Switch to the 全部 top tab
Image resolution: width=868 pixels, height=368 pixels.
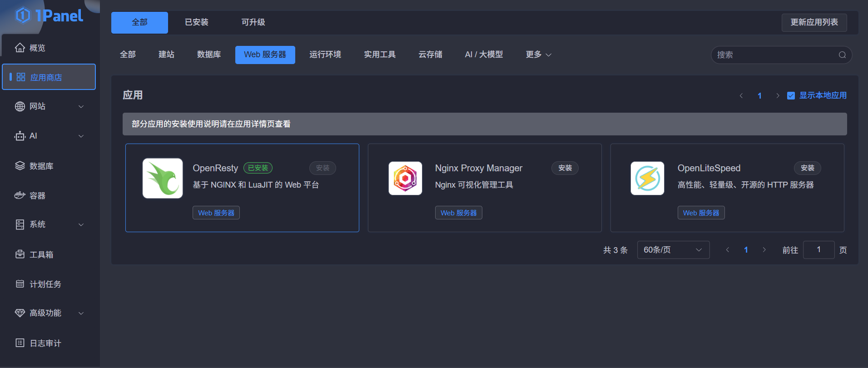pyautogui.click(x=139, y=22)
